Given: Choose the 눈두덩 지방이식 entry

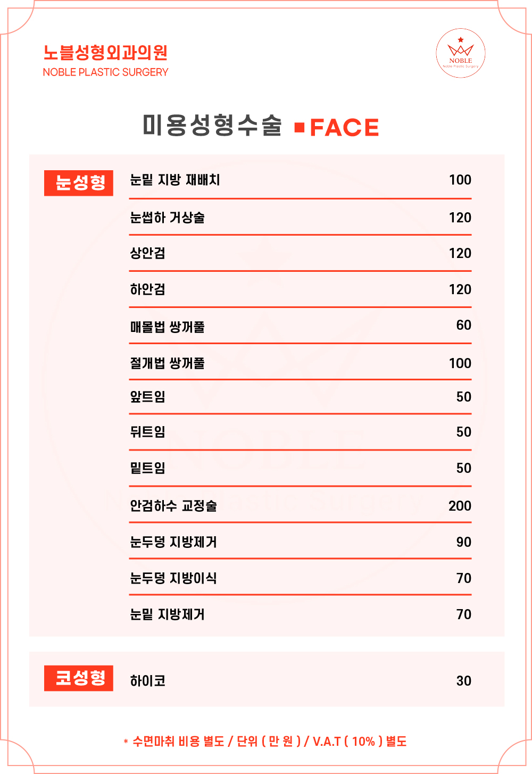Looking at the screenshot, I should click(173, 578).
